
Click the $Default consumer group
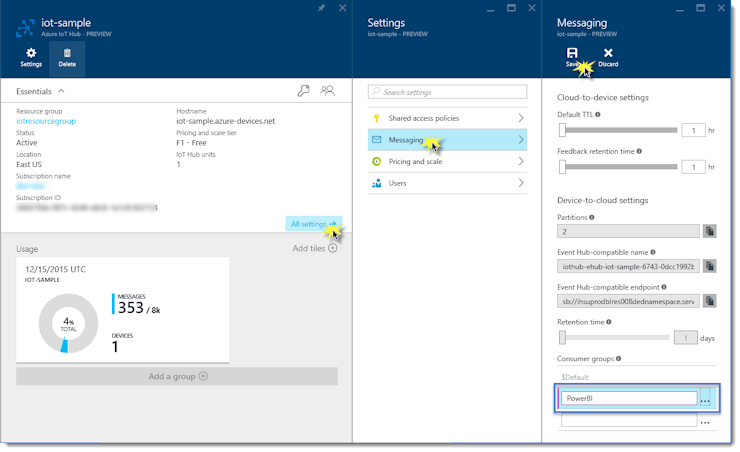tap(575, 377)
